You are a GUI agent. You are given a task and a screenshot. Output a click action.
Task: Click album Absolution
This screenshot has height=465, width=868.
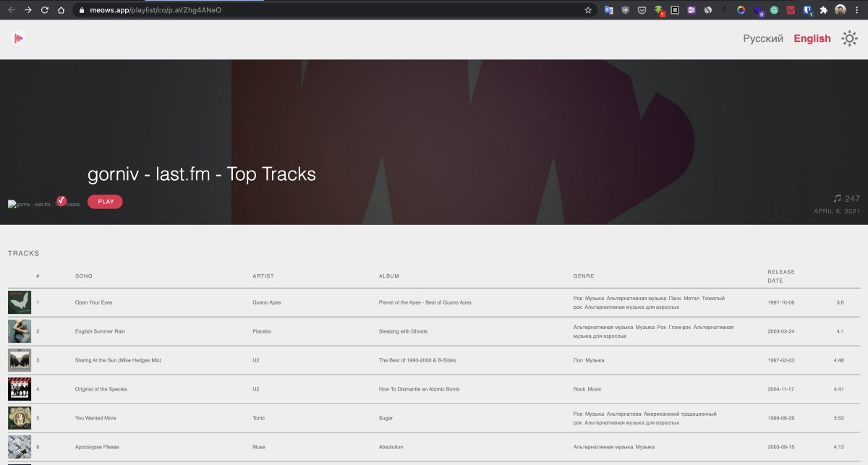pyautogui.click(x=391, y=447)
